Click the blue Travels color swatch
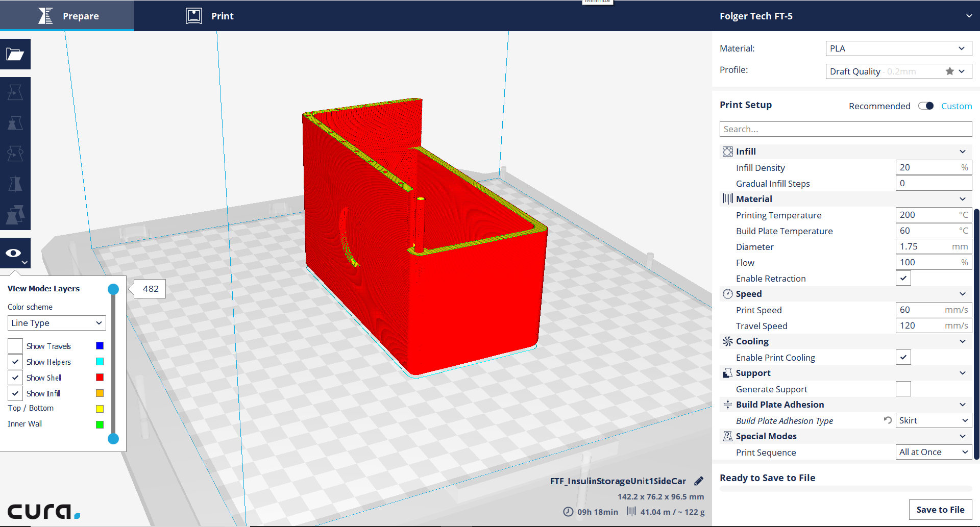The width and height of the screenshot is (980, 527). [x=100, y=346]
